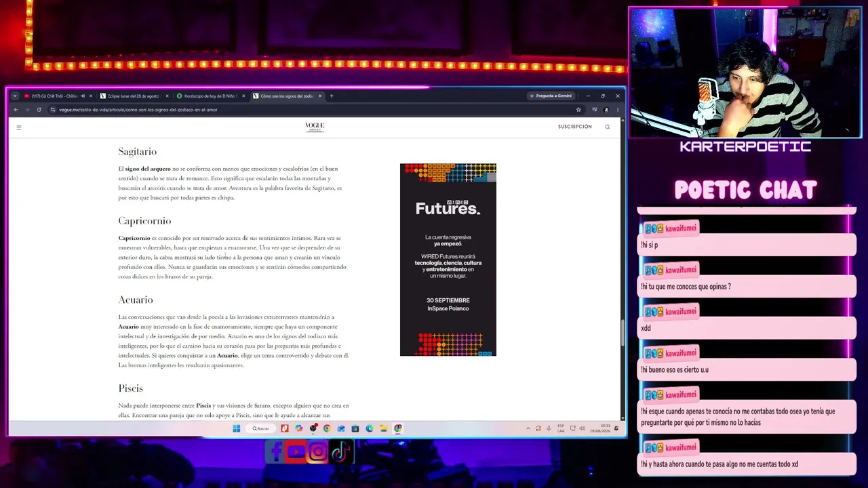Click the page vertical scrollbar thumb
The height and width of the screenshot is (488, 868).
(622, 331)
